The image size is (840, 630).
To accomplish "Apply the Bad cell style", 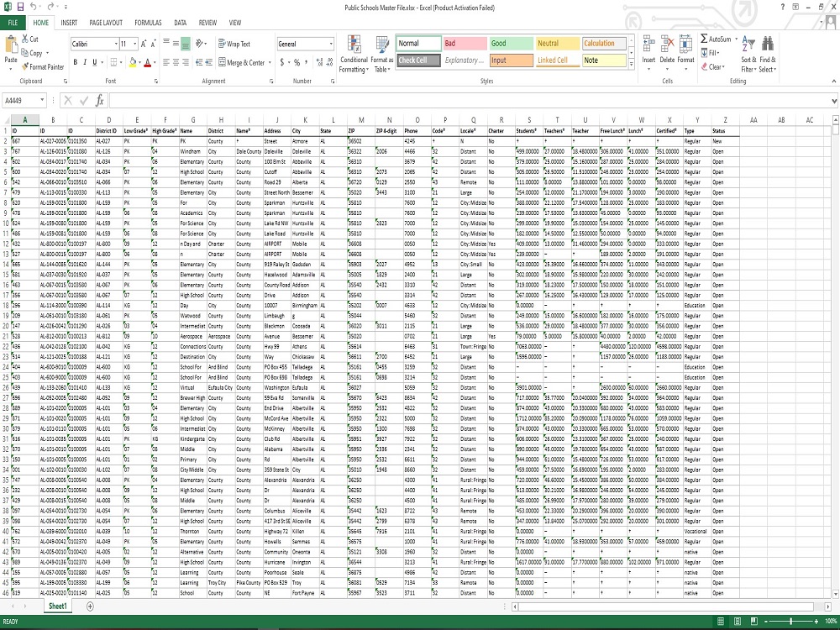I will pos(465,44).
